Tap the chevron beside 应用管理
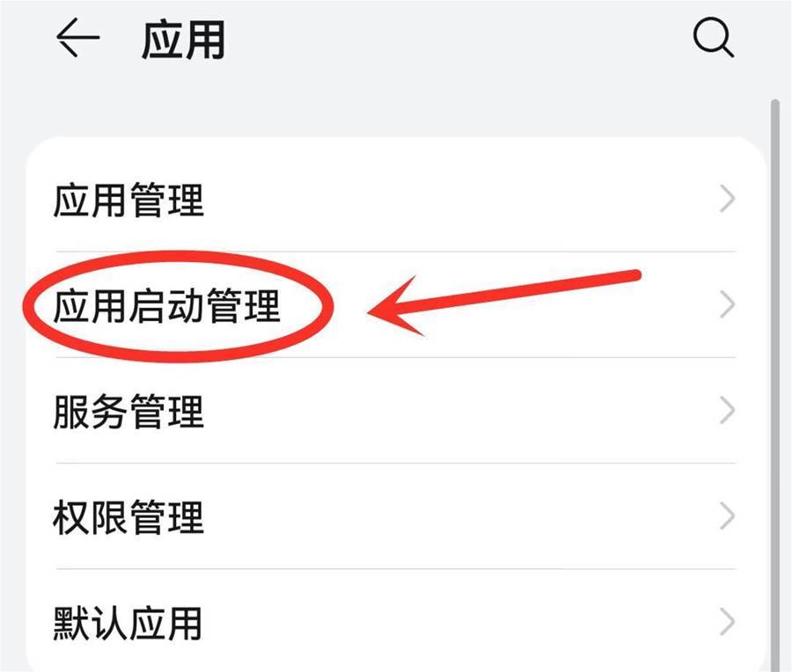Image resolution: width=792 pixels, height=672 pixels. pyautogui.click(x=727, y=200)
